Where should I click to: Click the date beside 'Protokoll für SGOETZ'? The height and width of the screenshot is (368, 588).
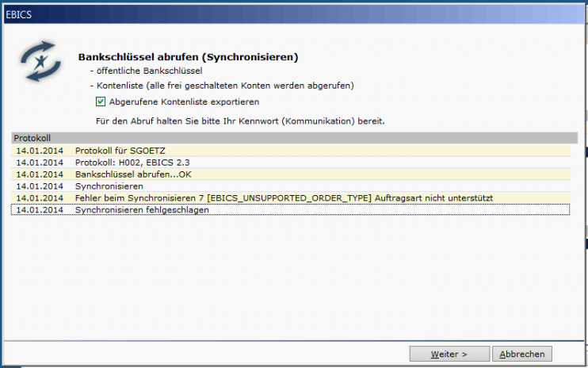coord(40,151)
